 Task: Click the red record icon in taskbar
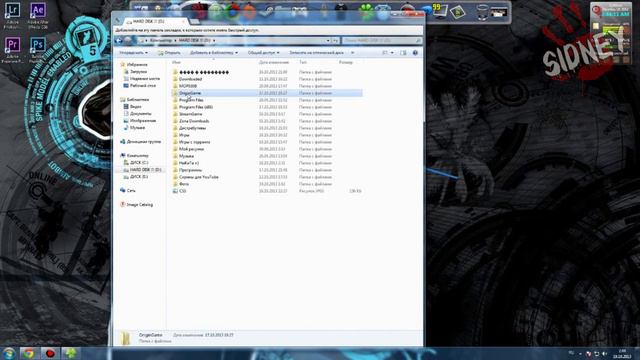50,353
